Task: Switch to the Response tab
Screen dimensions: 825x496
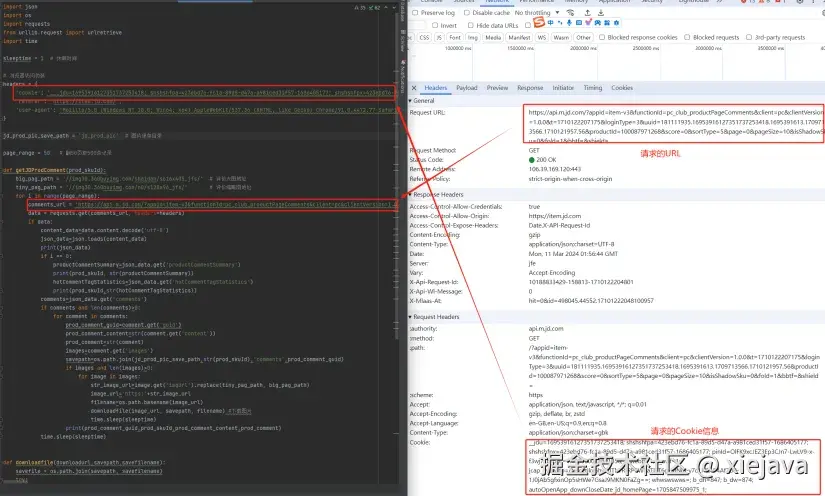Action: (x=530, y=88)
